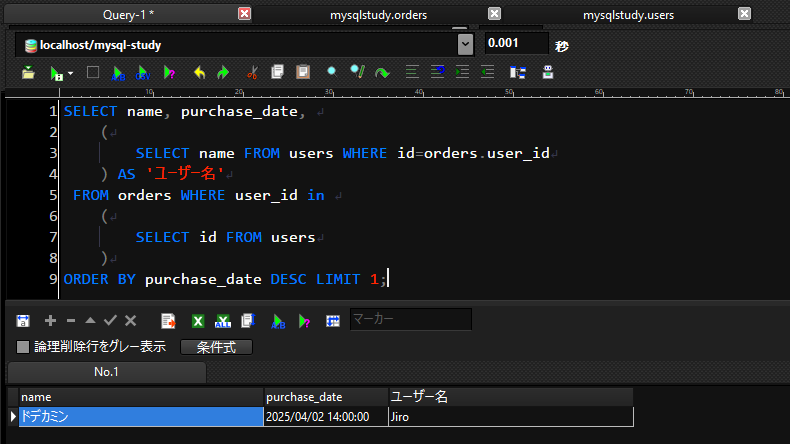
Task: Switch to the Query-1 tab
Action: (x=128, y=15)
